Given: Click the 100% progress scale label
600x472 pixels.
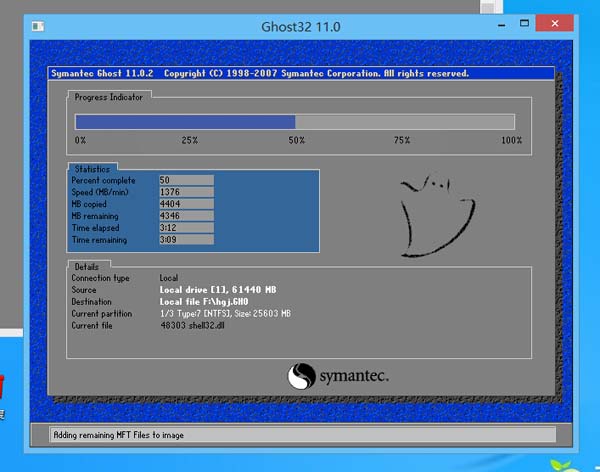Looking at the screenshot, I should (x=512, y=140).
